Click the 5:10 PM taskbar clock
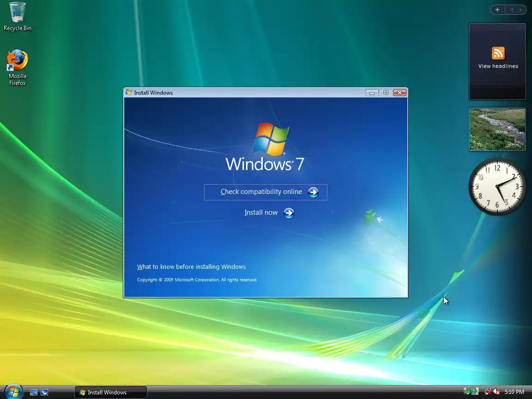Viewport: 532px width, 399px height. [x=514, y=392]
